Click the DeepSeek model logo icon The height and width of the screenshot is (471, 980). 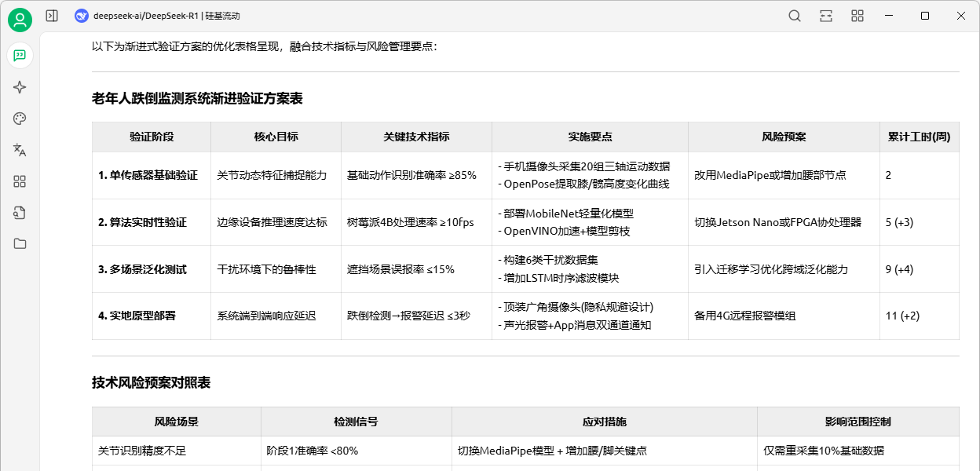pos(81,16)
